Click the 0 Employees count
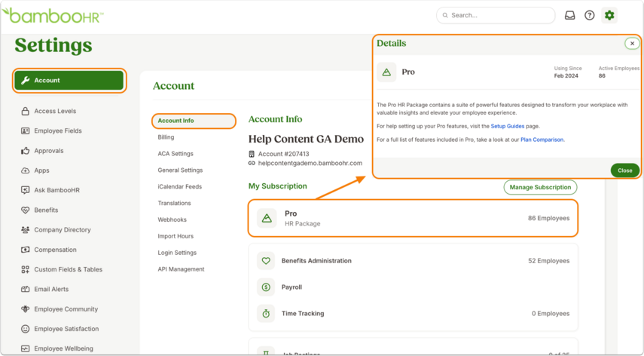 pyautogui.click(x=551, y=314)
